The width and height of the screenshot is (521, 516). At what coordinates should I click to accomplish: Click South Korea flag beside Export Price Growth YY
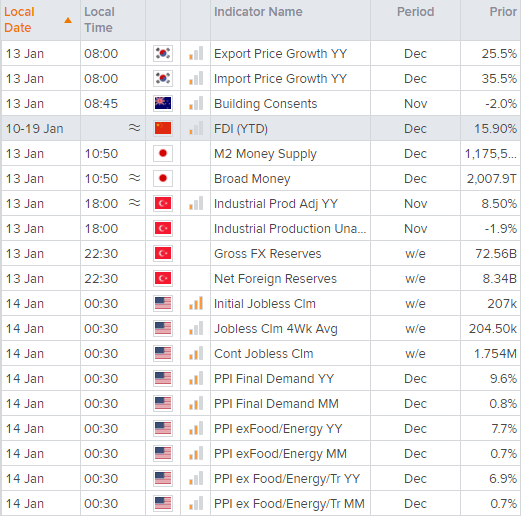pos(163,53)
